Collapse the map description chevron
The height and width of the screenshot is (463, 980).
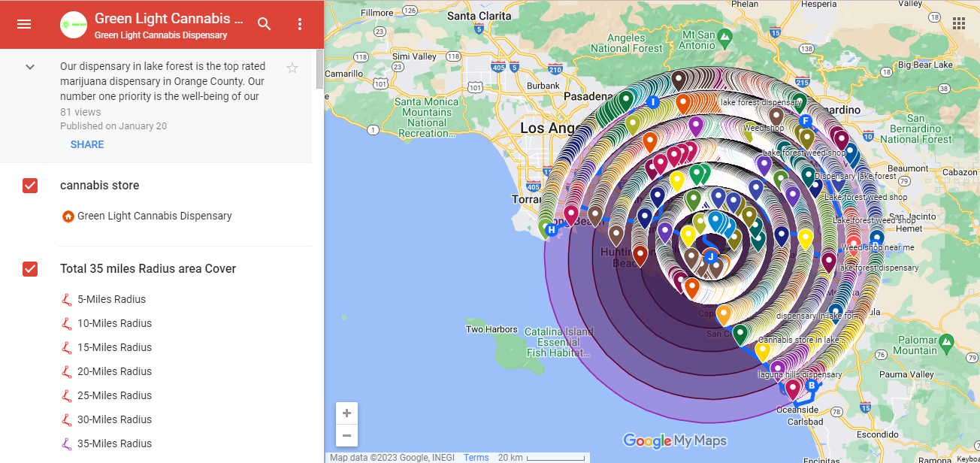30,67
